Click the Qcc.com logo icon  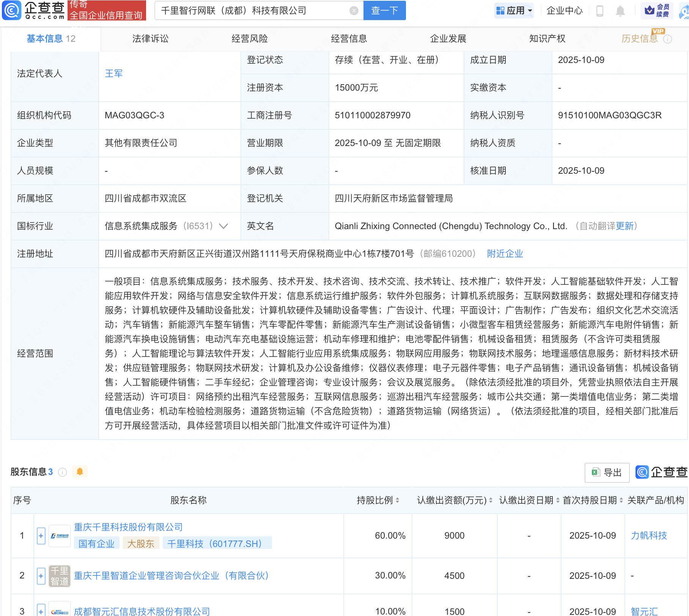click(x=12, y=10)
